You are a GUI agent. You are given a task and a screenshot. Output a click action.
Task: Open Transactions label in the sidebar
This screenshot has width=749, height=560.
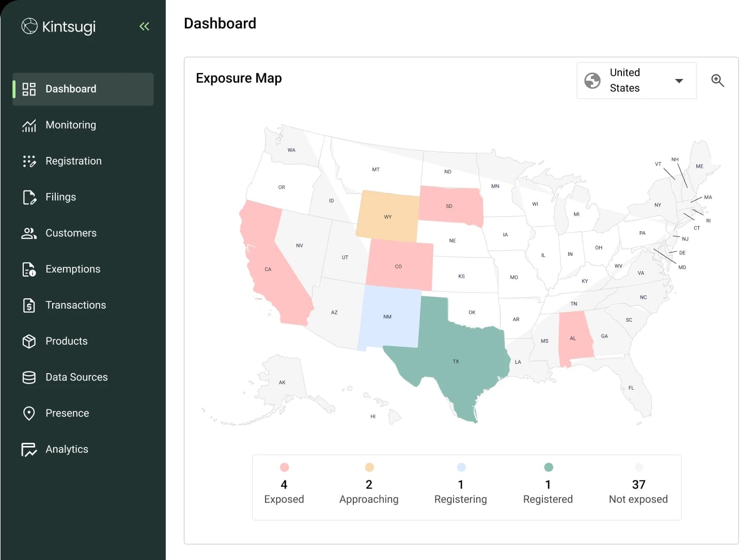click(75, 305)
